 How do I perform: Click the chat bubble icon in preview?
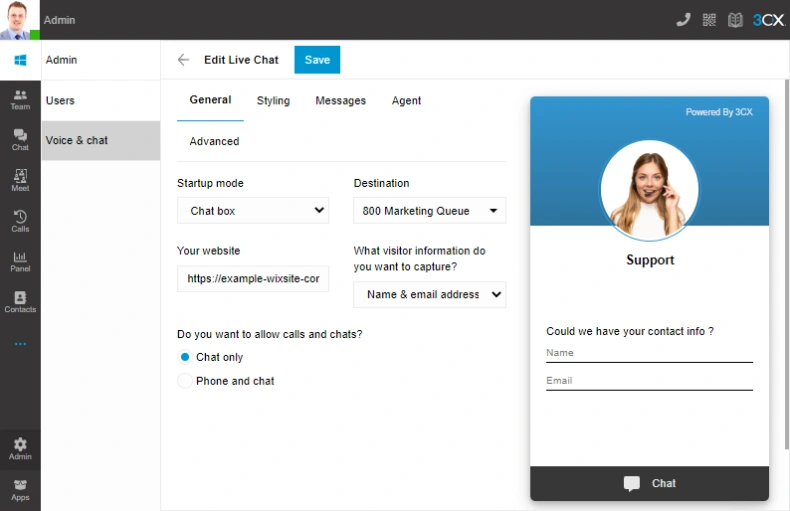[632, 483]
